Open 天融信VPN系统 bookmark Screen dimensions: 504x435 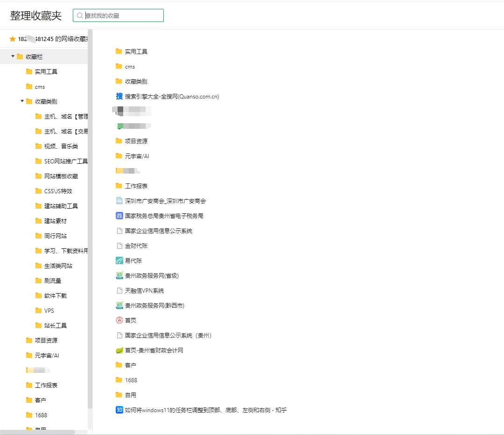click(x=144, y=291)
